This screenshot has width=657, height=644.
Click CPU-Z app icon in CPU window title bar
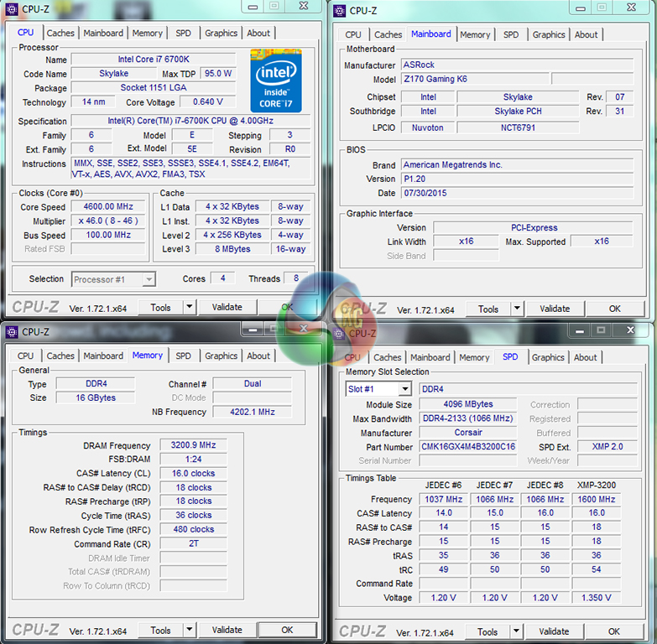click(12, 9)
